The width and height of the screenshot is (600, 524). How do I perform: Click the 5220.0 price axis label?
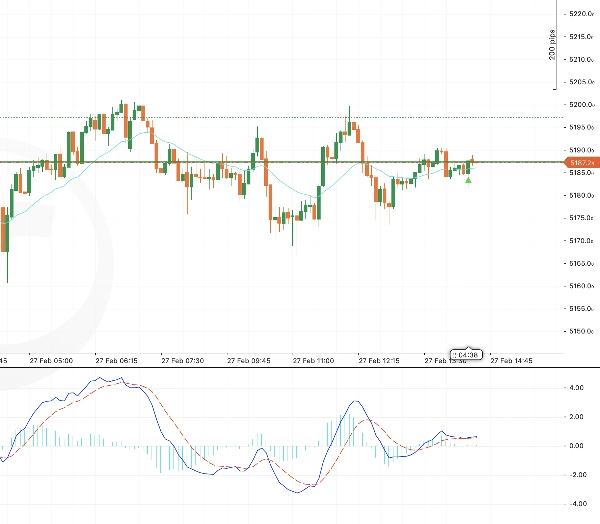pyautogui.click(x=582, y=14)
